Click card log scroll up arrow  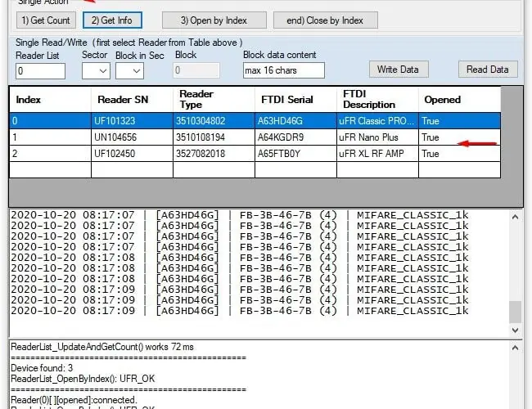tap(515, 217)
